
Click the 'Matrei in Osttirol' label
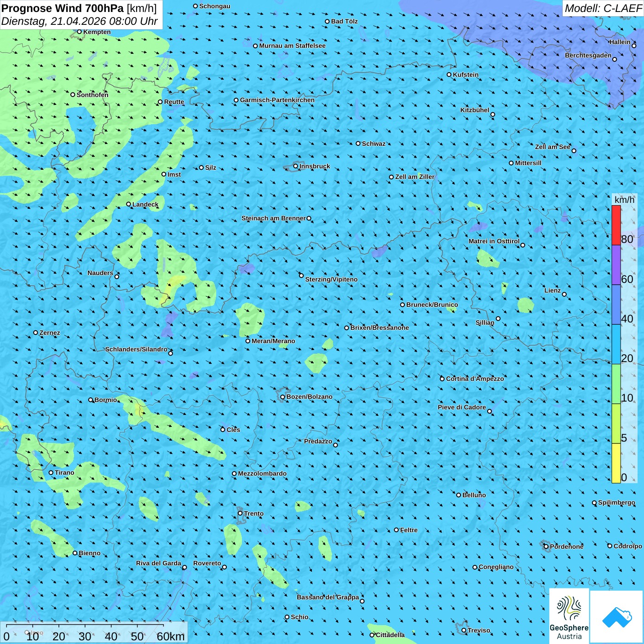[x=494, y=241]
